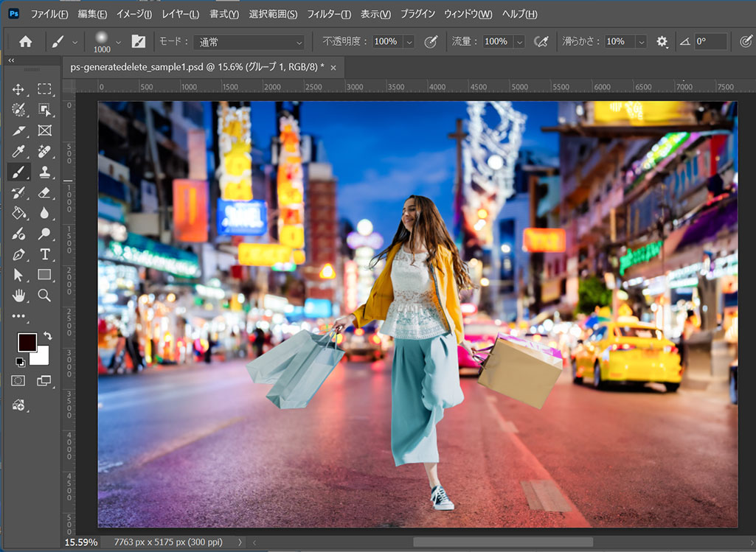Click the Photoshop Ps logo icon
Screen dimensions: 756x552
pyautogui.click(x=14, y=13)
